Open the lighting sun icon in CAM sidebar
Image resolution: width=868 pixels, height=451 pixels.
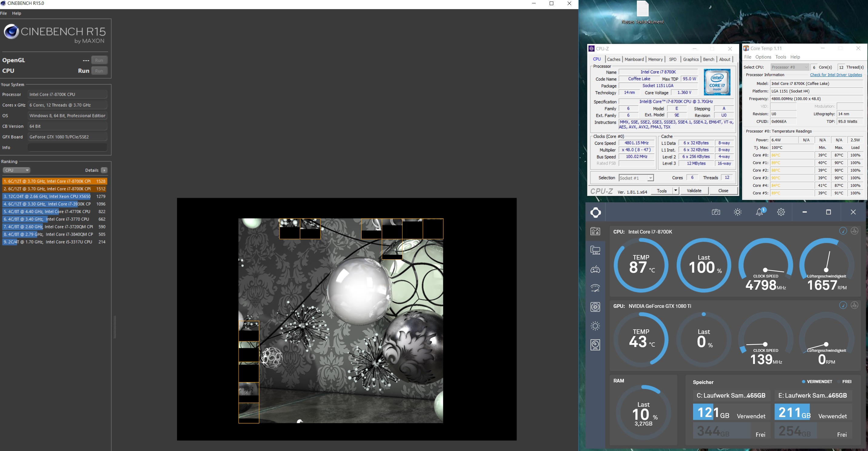(595, 326)
